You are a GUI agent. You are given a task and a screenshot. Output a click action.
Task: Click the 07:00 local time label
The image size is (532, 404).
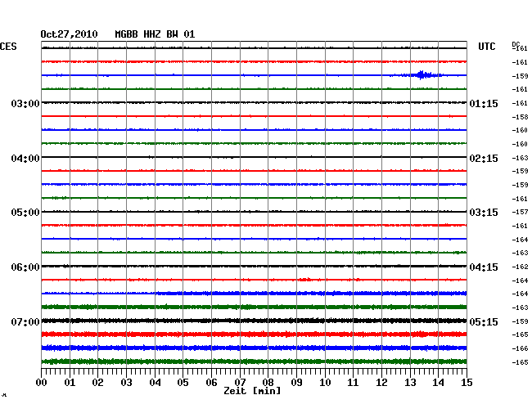(x=25, y=321)
